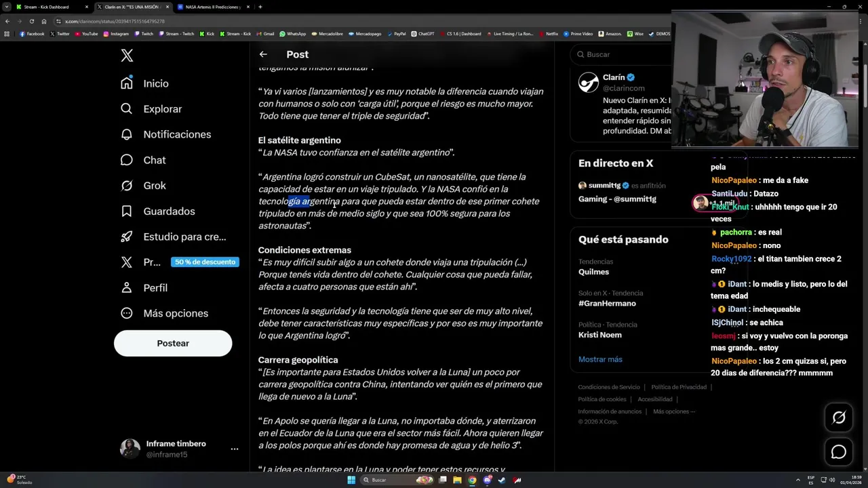
Task: Click the 'Condiciones extremas' heading
Action: (x=304, y=250)
